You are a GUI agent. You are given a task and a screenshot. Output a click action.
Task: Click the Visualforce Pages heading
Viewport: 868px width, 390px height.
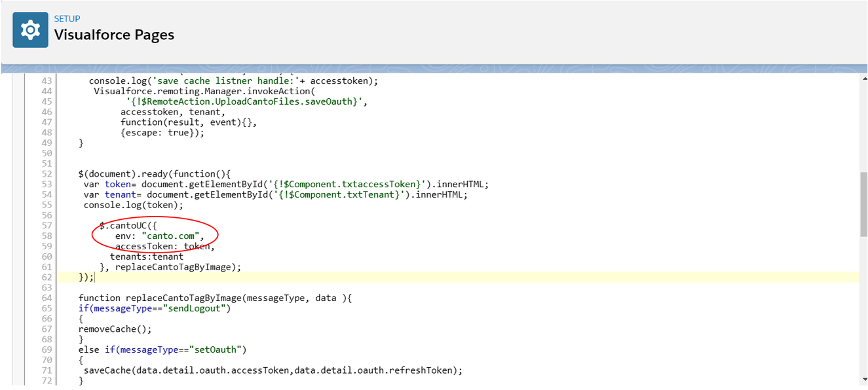pyautogui.click(x=114, y=35)
